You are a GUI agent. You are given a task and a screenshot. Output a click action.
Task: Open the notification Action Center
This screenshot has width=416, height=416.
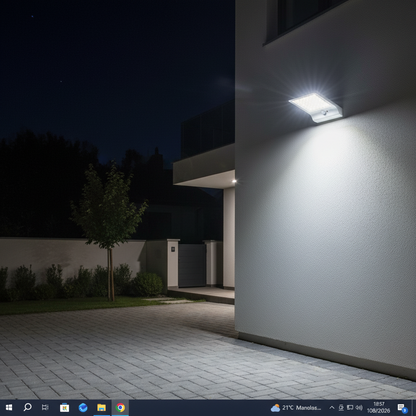[402, 407]
